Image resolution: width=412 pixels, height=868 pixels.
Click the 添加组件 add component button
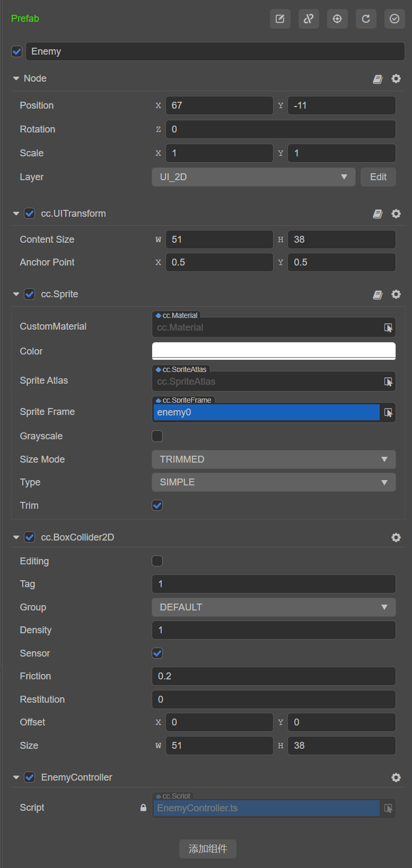[208, 848]
